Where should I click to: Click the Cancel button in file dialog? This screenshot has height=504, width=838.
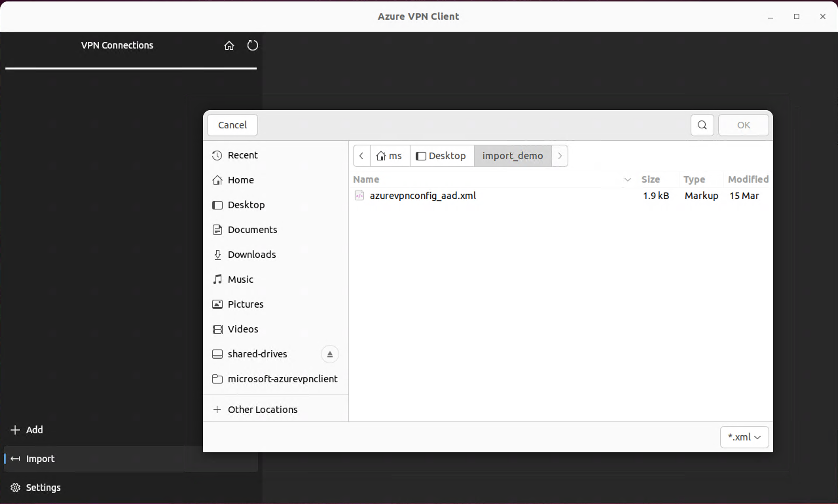click(x=232, y=124)
